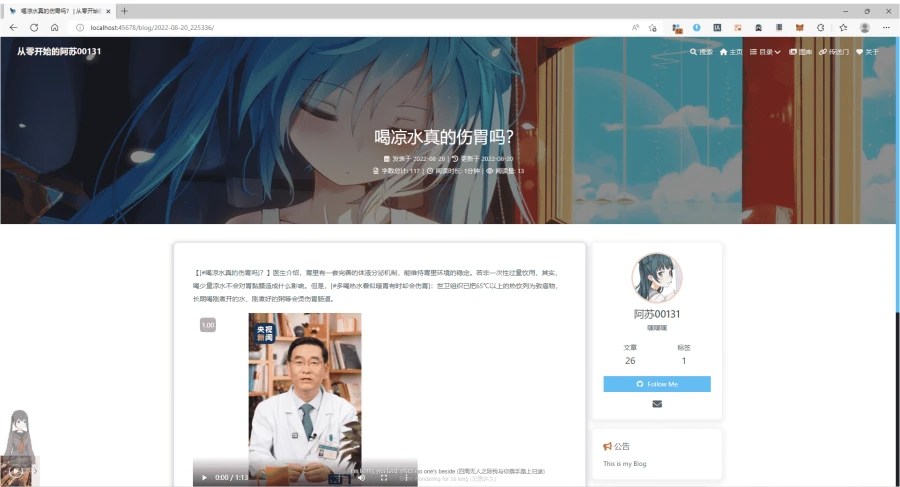
Task: Close the current blog article tab
Action: click(x=108, y=11)
